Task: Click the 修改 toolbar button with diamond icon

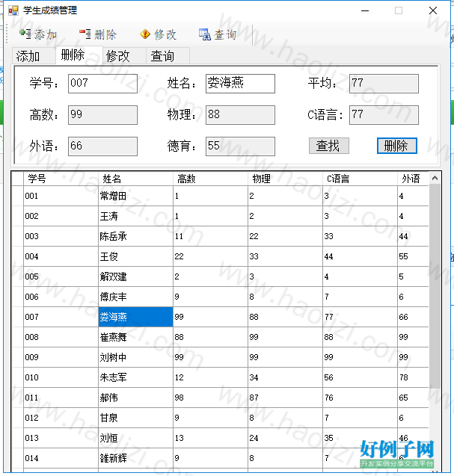Action: [158, 34]
